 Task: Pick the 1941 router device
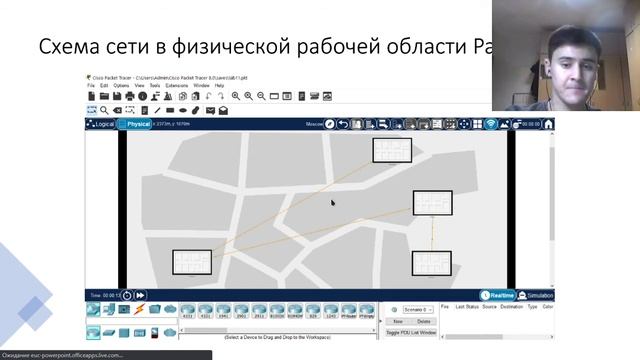tap(223, 311)
